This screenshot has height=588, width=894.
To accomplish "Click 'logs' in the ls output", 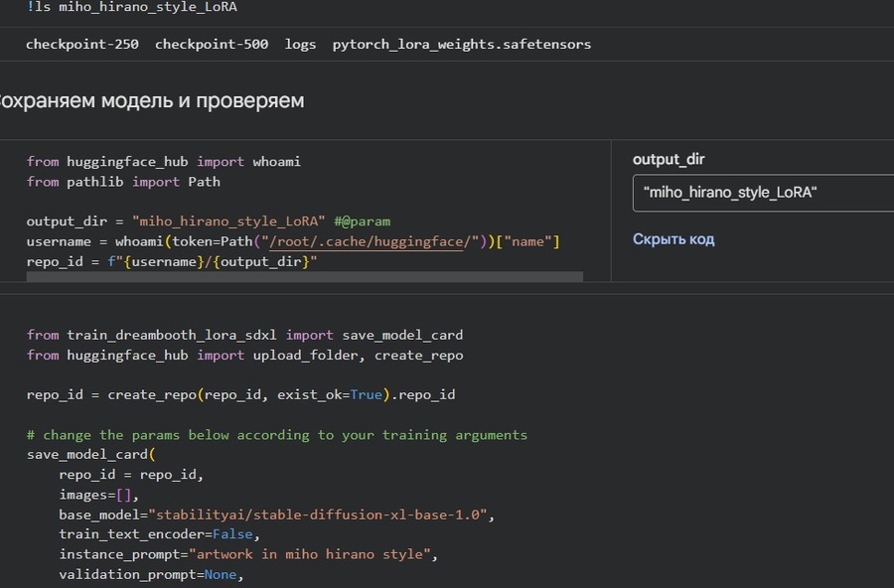I will (x=300, y=45).
